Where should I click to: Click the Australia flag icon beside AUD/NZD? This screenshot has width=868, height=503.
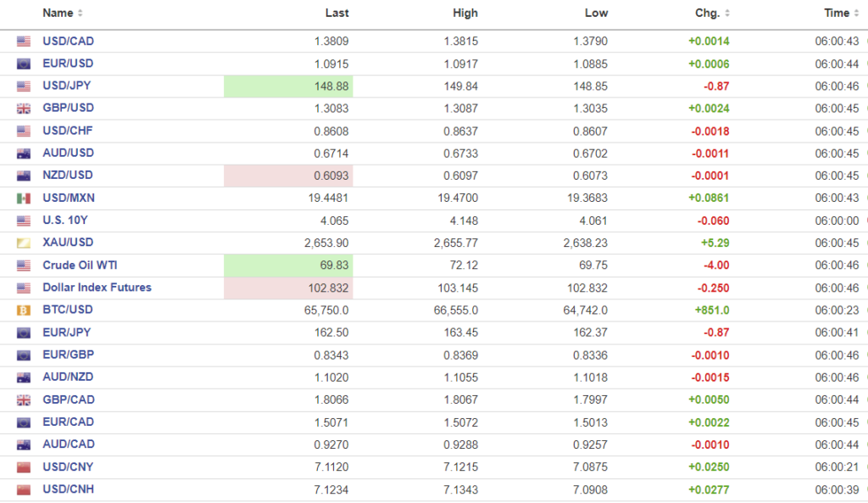[x=24, y=377]
